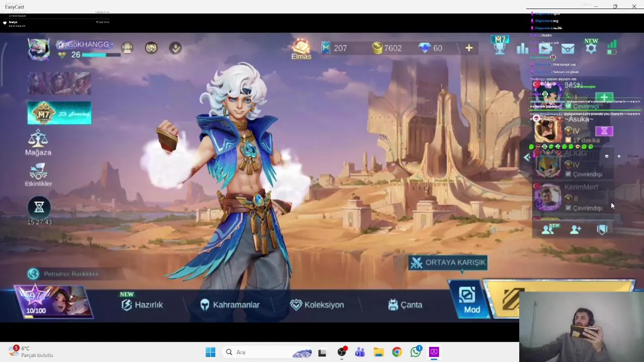Open Google Chrome from the taskbar
The height and width of the screenshot is (362, 644).
(397, 352)
